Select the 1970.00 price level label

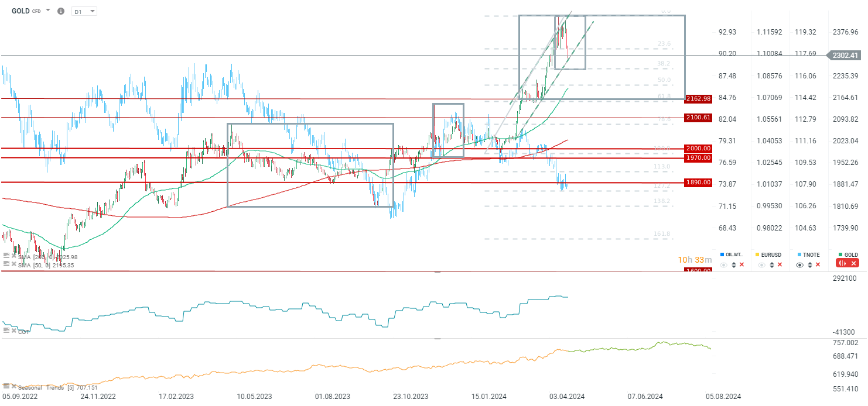698,158
